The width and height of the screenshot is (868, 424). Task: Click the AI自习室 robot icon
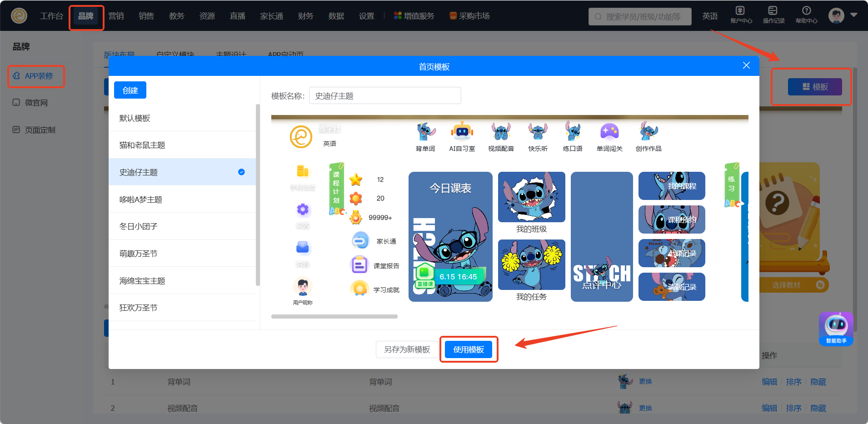point(462,132)
